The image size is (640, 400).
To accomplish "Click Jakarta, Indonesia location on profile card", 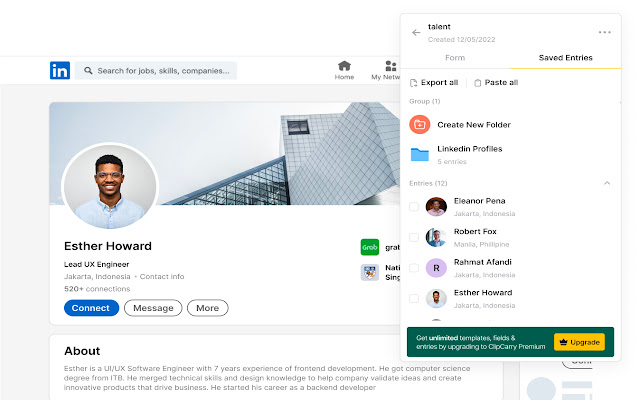I will 97,277.
